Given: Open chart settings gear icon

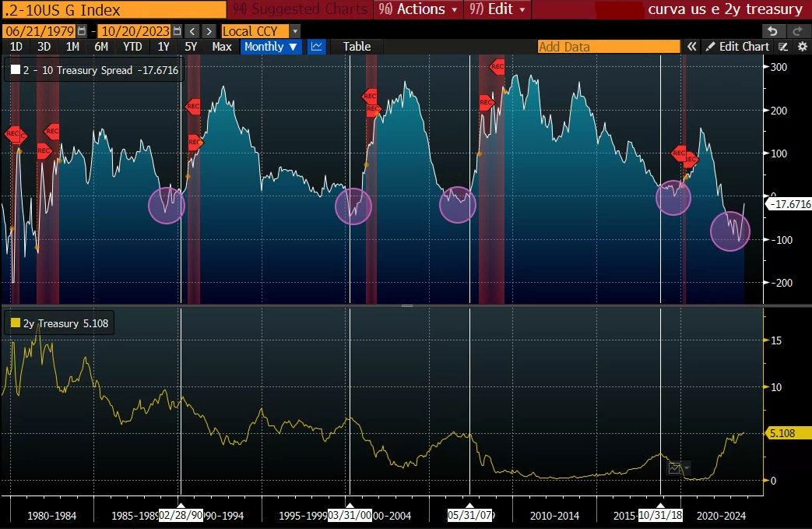Looking at the screenshot, I should click(803, 47).
